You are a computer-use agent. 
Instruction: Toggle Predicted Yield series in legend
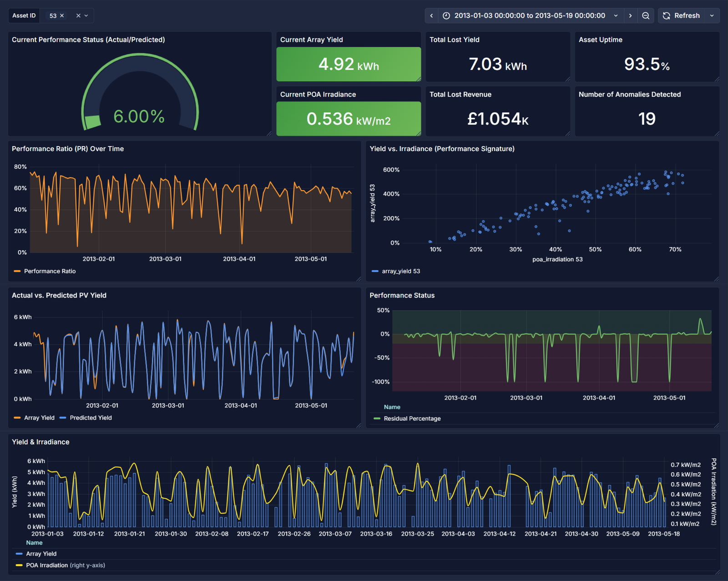(91, 418)
